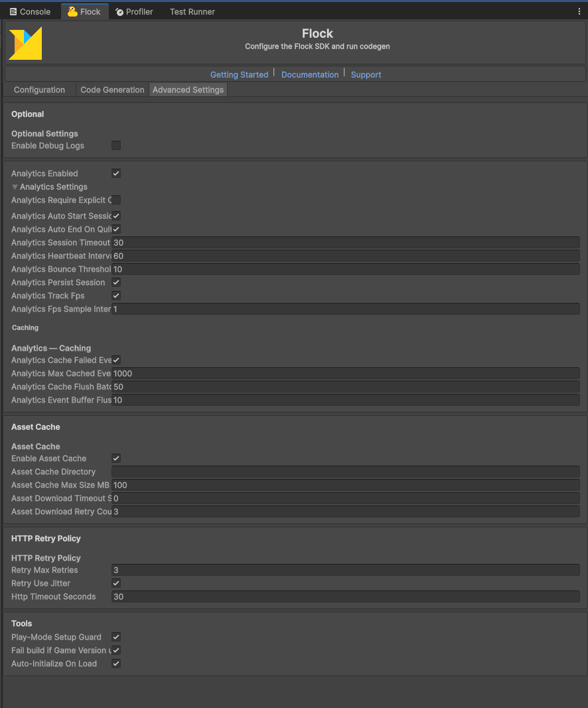Select the Flock window tab
Image resolution: width=588 pixels, height=708 pixels.
[x=84, y=12]
